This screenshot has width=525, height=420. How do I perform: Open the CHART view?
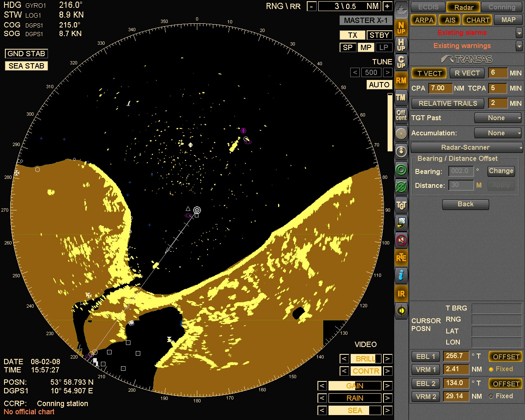tap(477, 20)
